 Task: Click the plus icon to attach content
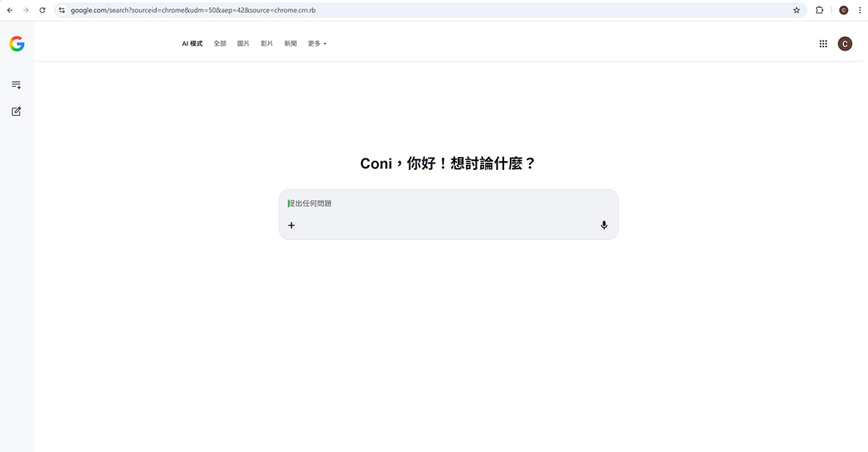[x=292, y=225]
